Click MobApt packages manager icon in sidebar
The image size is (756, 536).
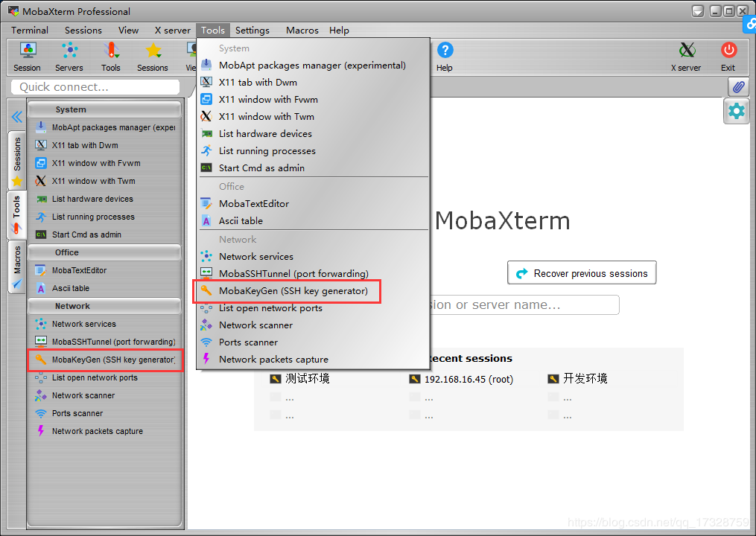click(x=41, y=127)
